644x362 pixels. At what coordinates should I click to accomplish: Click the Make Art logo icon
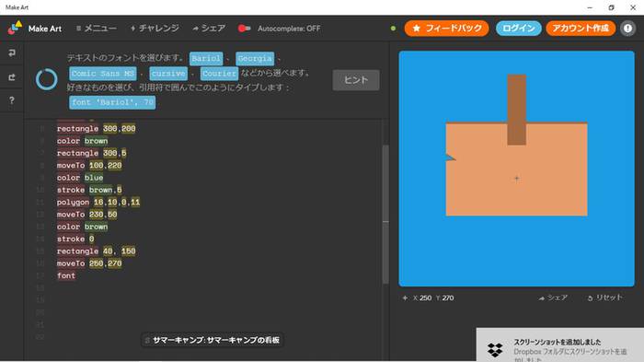[x=16, y=28]
